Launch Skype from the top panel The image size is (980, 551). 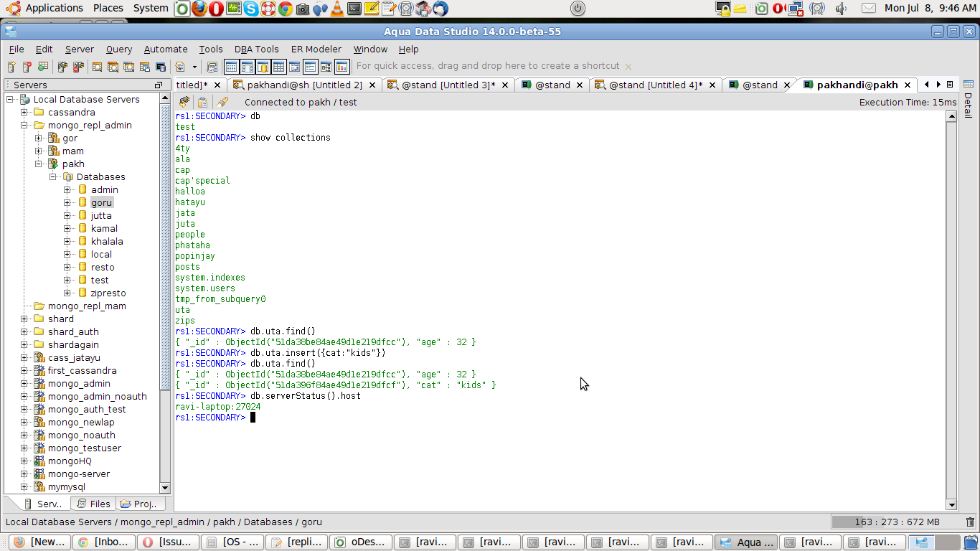251,9
